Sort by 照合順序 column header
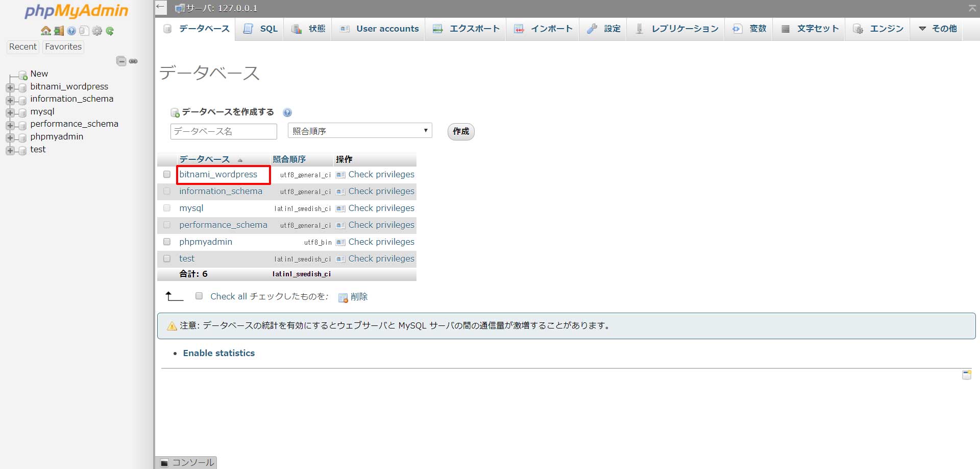This screenshot has height=469, width=980. tap(289, 159)
